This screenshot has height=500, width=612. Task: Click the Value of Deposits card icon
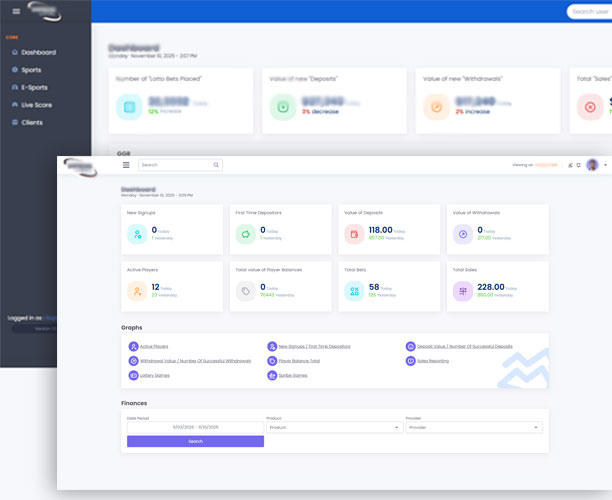(353, 234)
